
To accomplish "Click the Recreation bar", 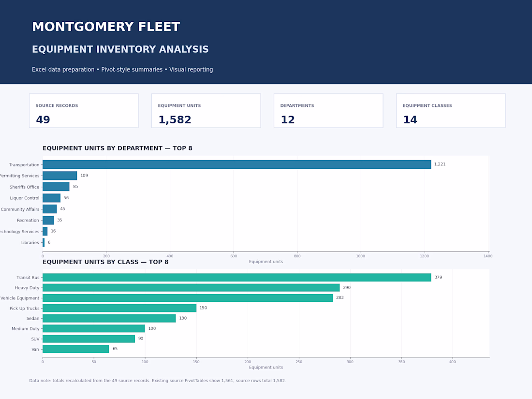I will click(x=48, y=220).
